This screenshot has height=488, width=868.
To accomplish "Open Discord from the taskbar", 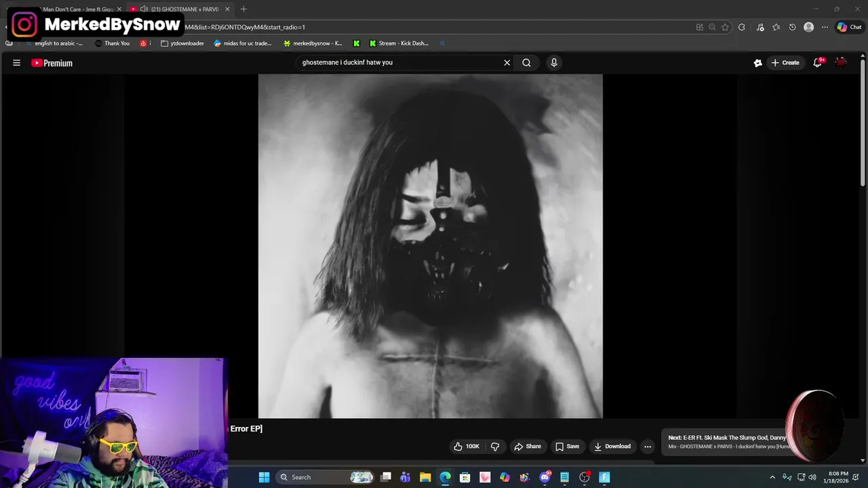I will (x=545, y=477).
